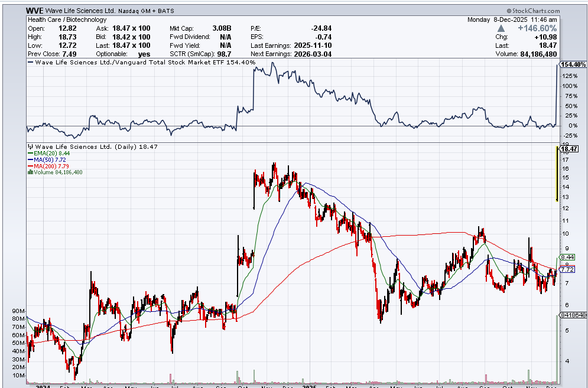Click the Fwd Yield N/A value
Image resolution: width=588 pixels, height=388 pixels.
click(x=226, y=45)
